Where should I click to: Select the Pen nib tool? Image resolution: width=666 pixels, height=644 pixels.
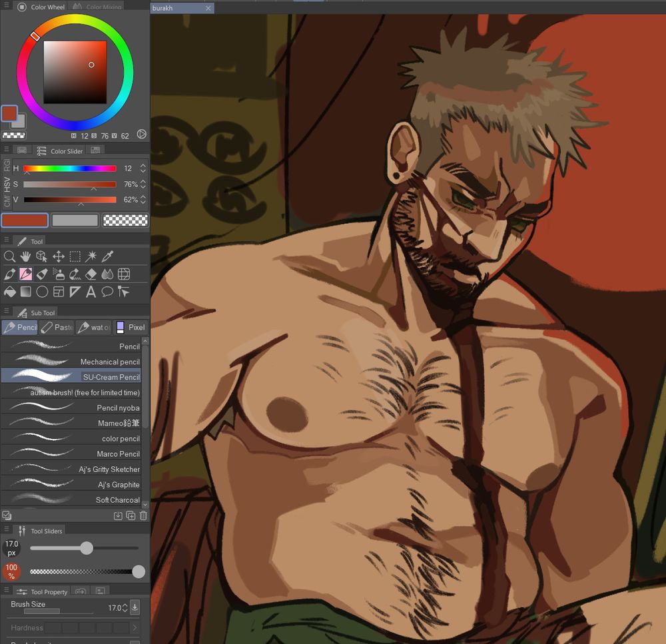(9, 274)
